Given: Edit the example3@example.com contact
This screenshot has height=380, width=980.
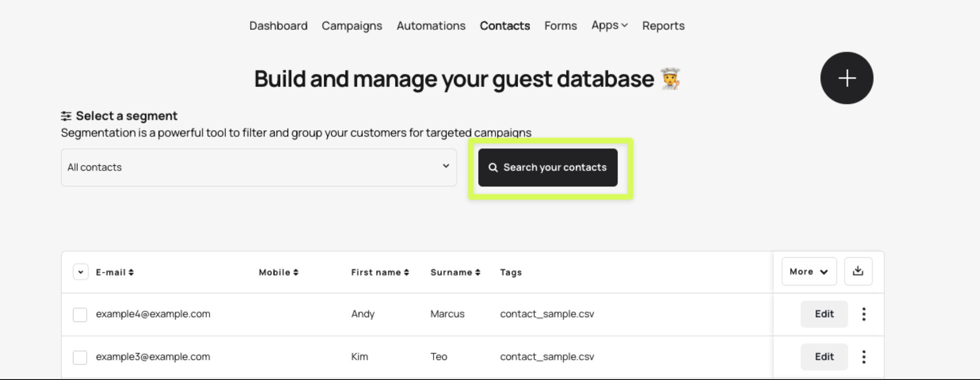Looking at the screenshot, I should click(824, 357).
